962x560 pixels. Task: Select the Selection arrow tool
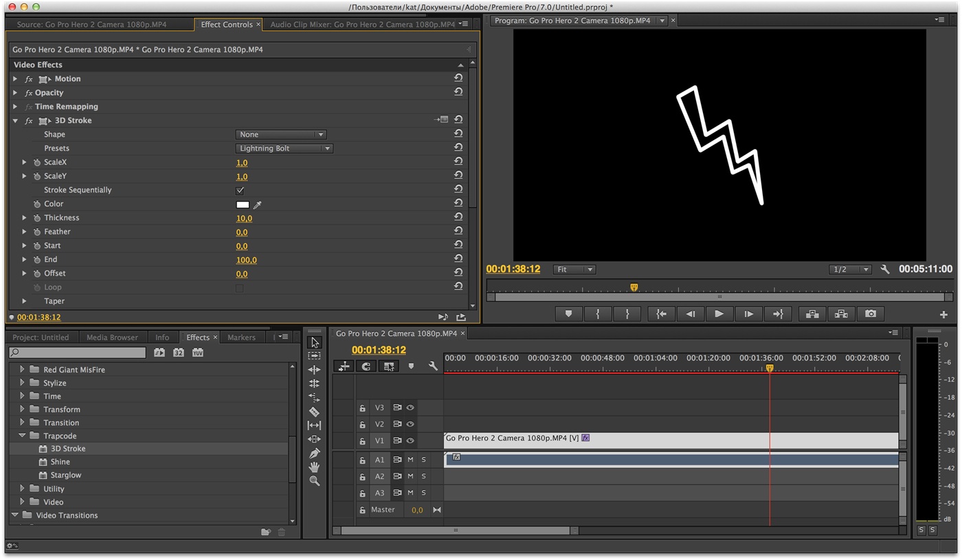coord(315,342)
